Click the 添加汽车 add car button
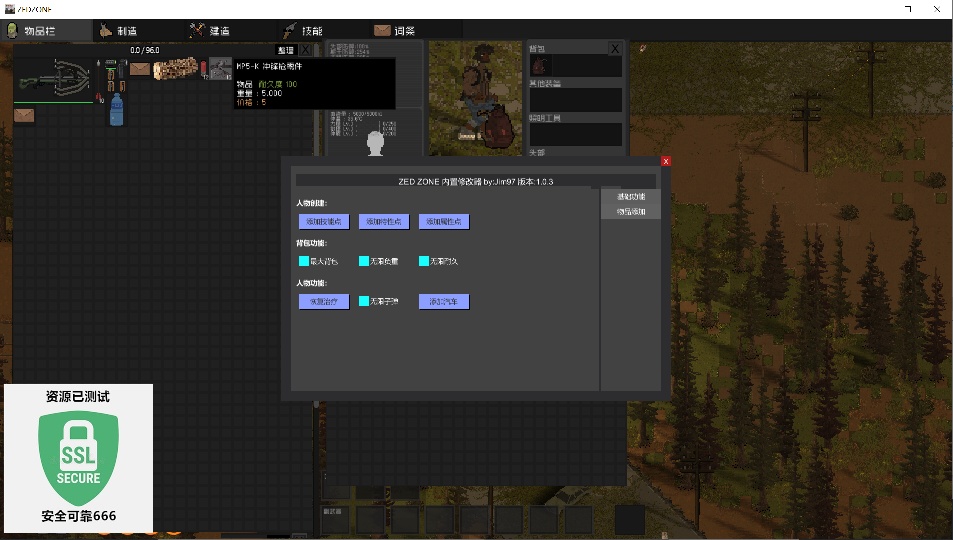 click(x=444, y=302)
